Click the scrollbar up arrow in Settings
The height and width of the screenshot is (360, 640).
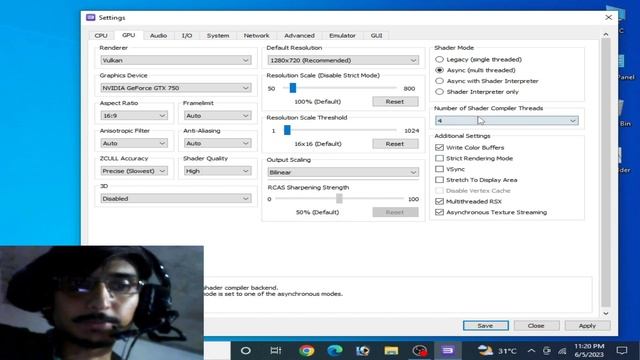pyautogui.click(x=606, y=35)
